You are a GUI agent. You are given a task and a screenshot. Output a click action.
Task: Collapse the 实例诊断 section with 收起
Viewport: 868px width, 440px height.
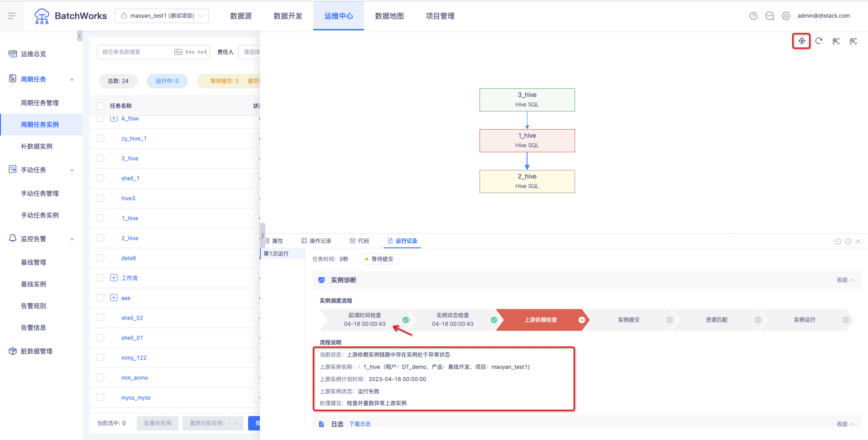coord(846,280)
